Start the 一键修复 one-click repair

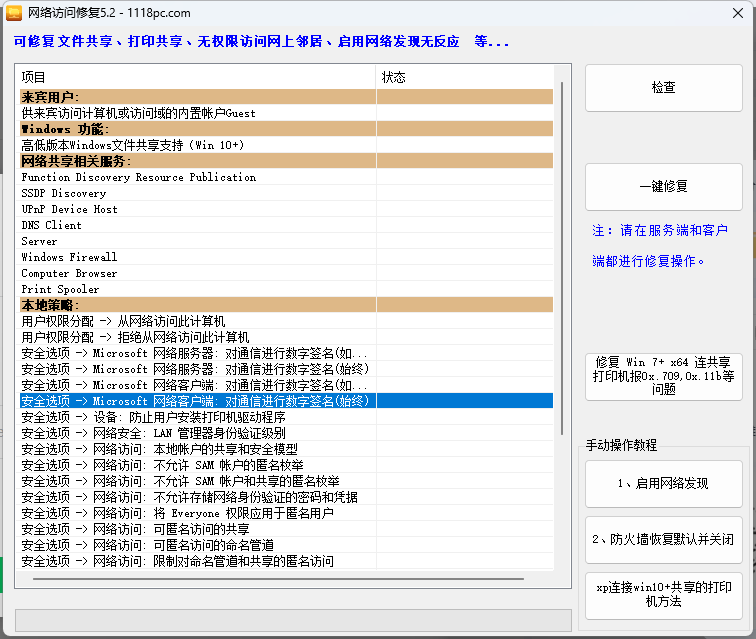coord(663,187)
